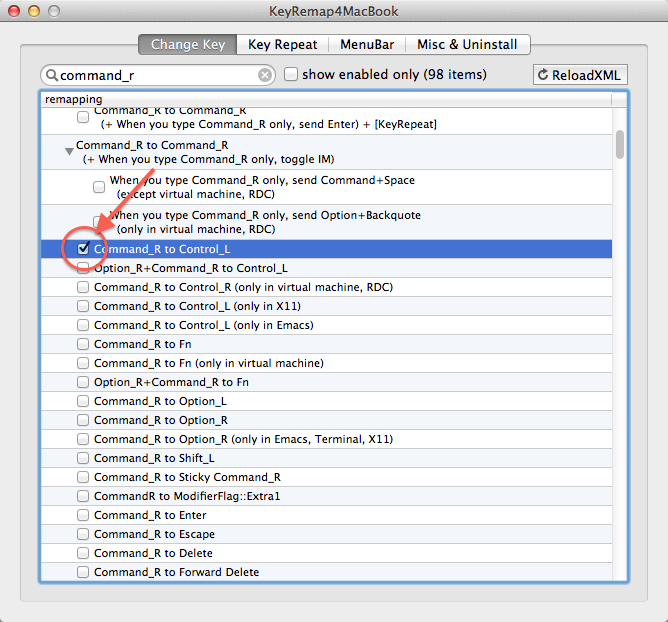Click the vertical scrollbar thumb in the list
The width and height of the screenshot is (668, 622).
coord(620,144)
